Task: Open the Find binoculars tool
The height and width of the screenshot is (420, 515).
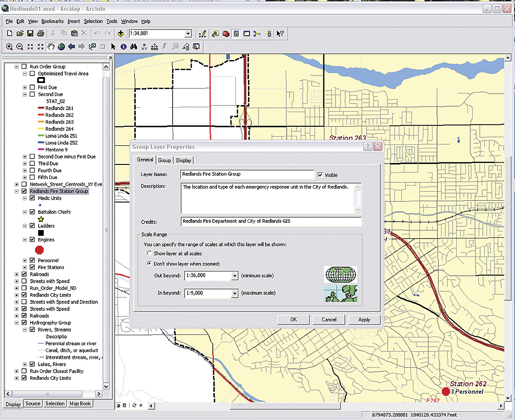Action: 134,47
